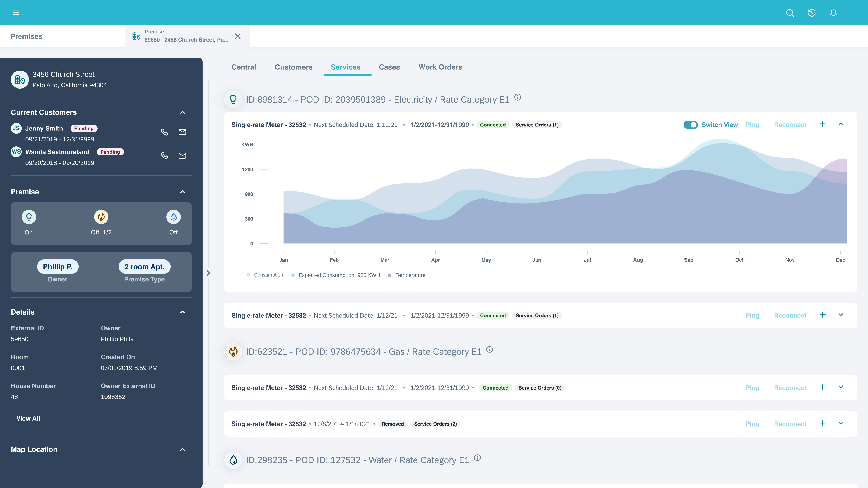868x488 pixels.
Task: Open the notifications bell
Action: (833, 13)
